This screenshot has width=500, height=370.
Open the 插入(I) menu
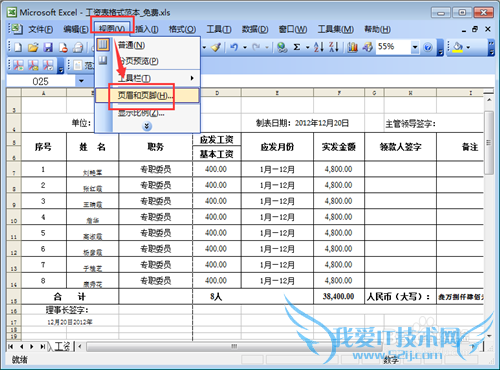pos(147,29)
